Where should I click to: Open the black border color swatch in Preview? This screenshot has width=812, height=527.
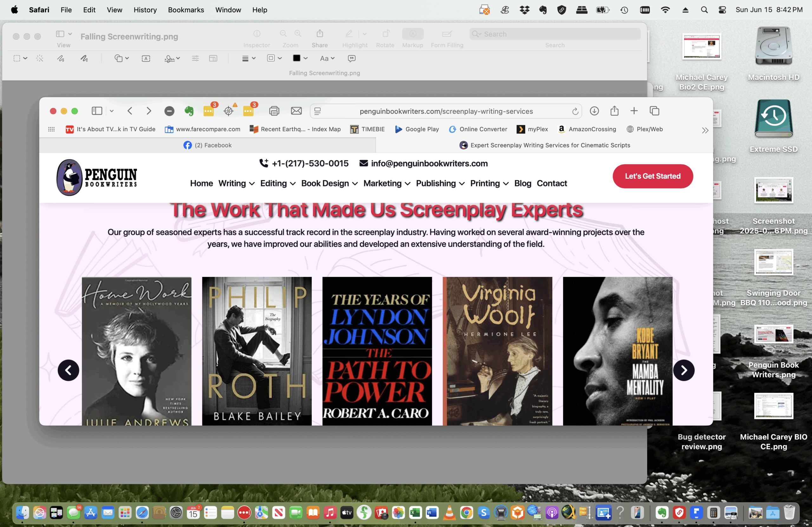(x=300, y=58)
